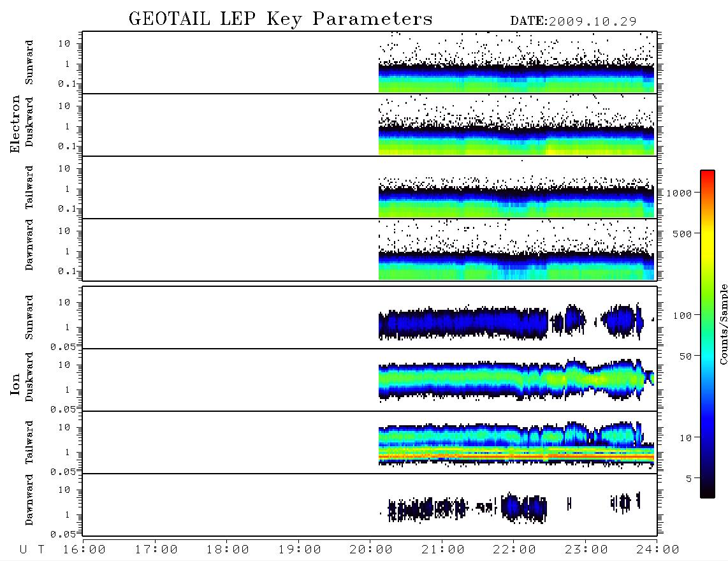
Task: Select the 24:00 UT tick label
Action: [659, 550]
